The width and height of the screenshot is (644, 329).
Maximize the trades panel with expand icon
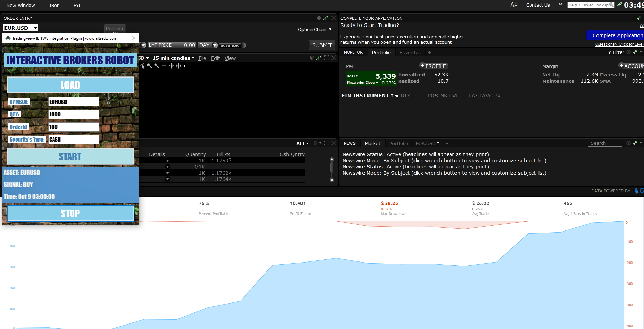(x=327, y=143)
